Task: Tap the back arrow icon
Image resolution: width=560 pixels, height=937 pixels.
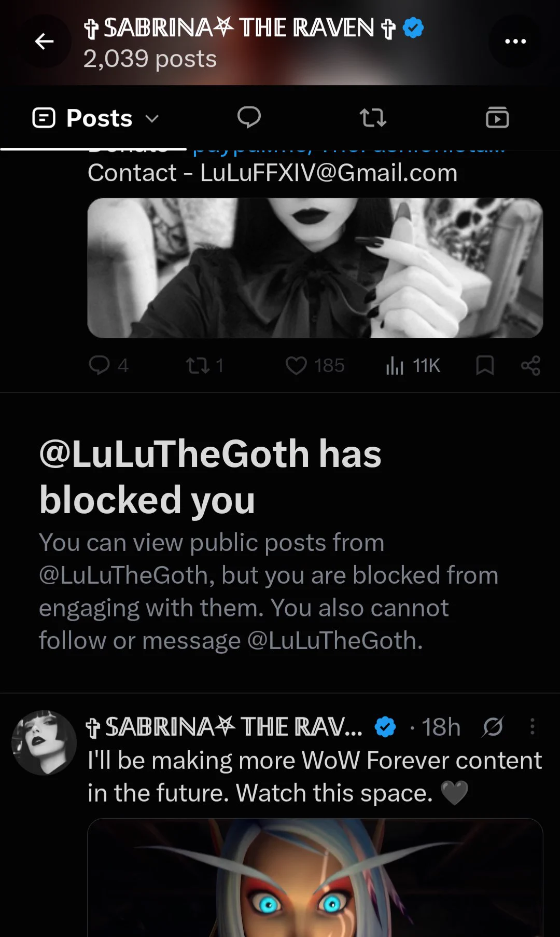Action: click(44, 42)
